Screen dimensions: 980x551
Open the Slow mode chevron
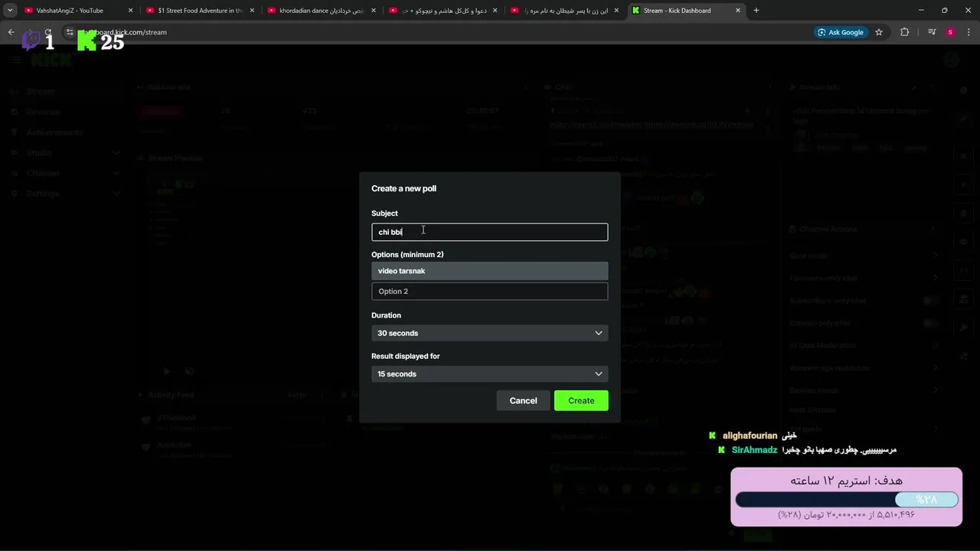(x=936, y=256)
